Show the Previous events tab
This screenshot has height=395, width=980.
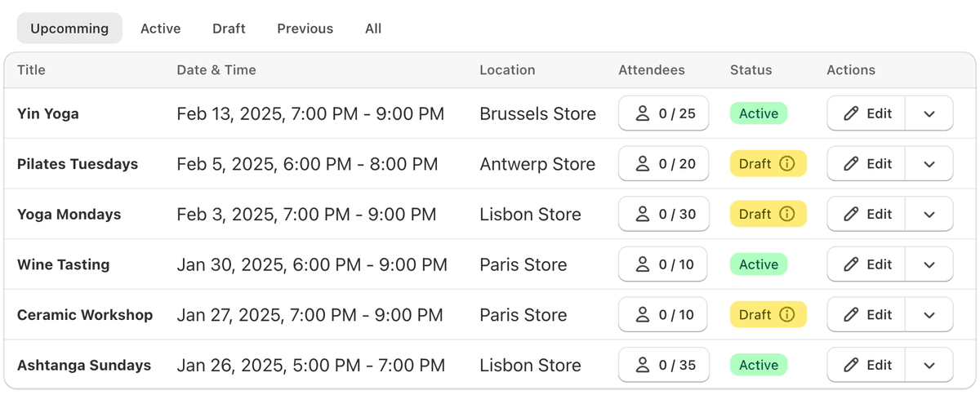(x=305, y=29)
